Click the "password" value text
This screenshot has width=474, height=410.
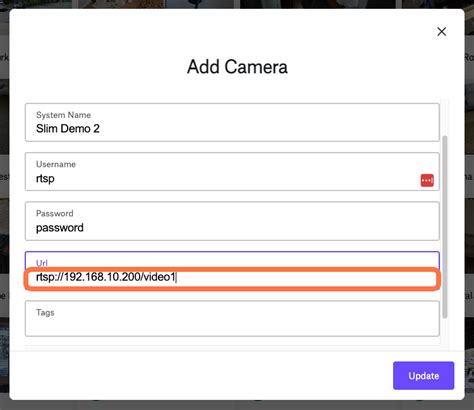(60, 228)
